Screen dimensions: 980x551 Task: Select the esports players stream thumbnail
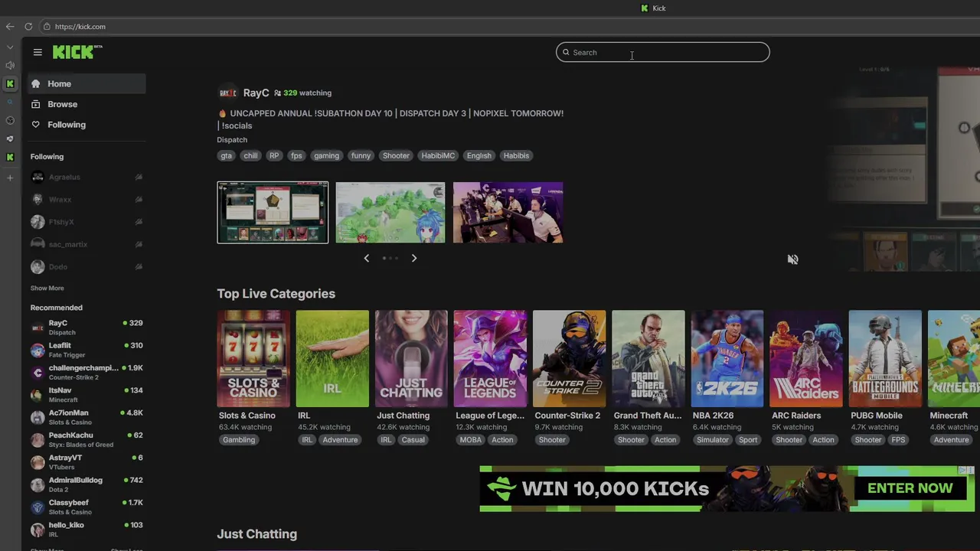click(x=508, y=213)
